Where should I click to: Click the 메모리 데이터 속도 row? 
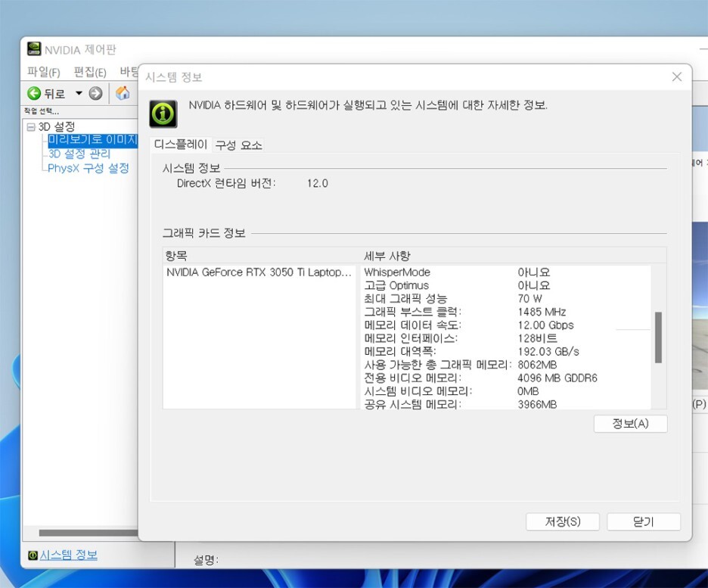tap(507, 325)
